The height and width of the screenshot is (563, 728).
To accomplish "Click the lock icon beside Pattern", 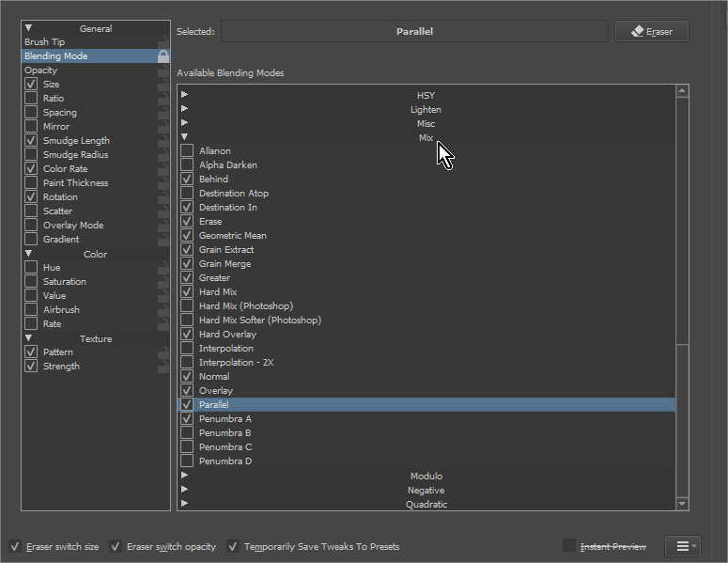I will pos(163,352).
